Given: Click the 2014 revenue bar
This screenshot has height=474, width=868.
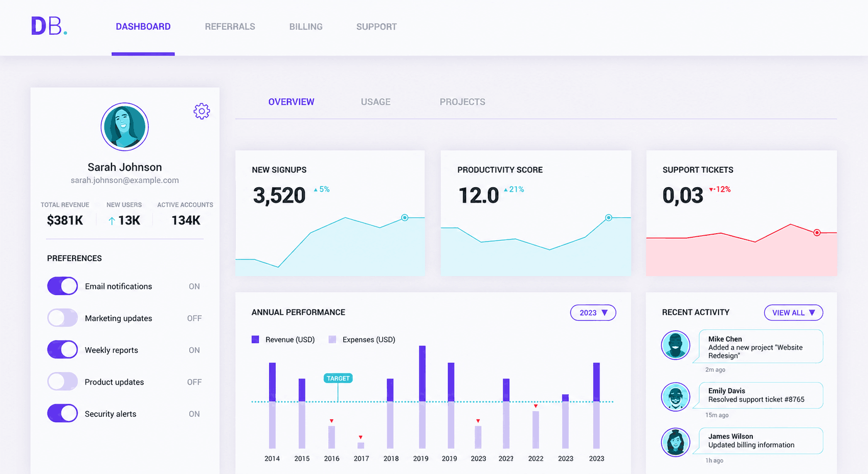Looking at the screenshot, I should (x=272, y=382).
